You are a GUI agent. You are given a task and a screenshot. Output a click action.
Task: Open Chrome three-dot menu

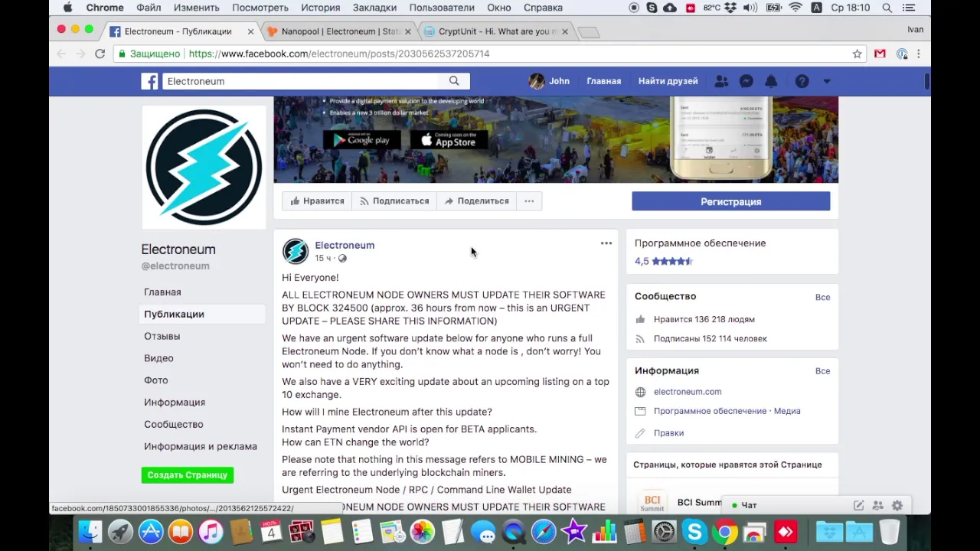(x=919, y=54)
